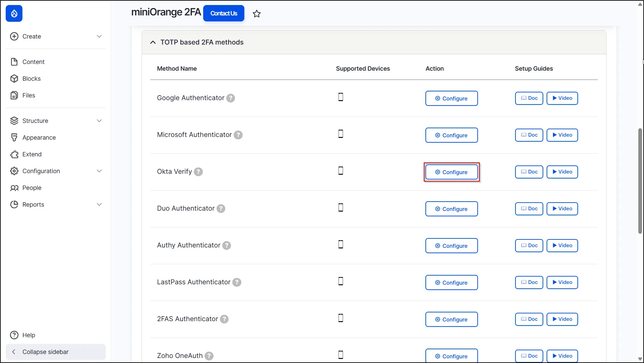Open Doc guide for 2FAS Authenticator
Image resolution: width=644 pixels, height=363 pixels.
[529, 319]
